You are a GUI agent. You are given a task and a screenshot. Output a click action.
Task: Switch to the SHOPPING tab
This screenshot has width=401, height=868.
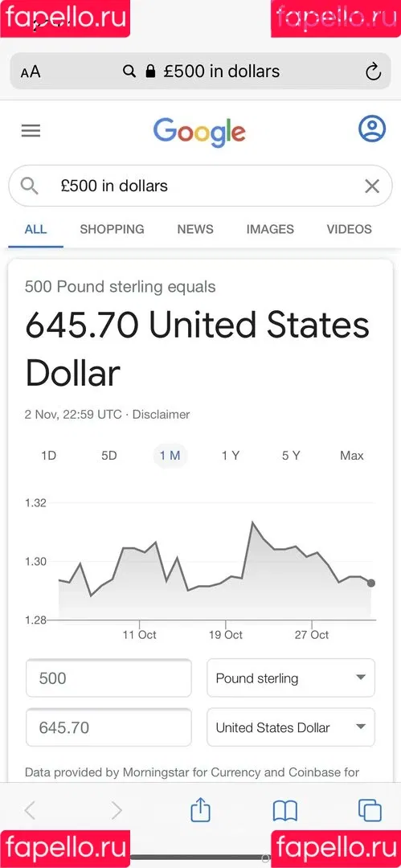(x=112, y=229)
